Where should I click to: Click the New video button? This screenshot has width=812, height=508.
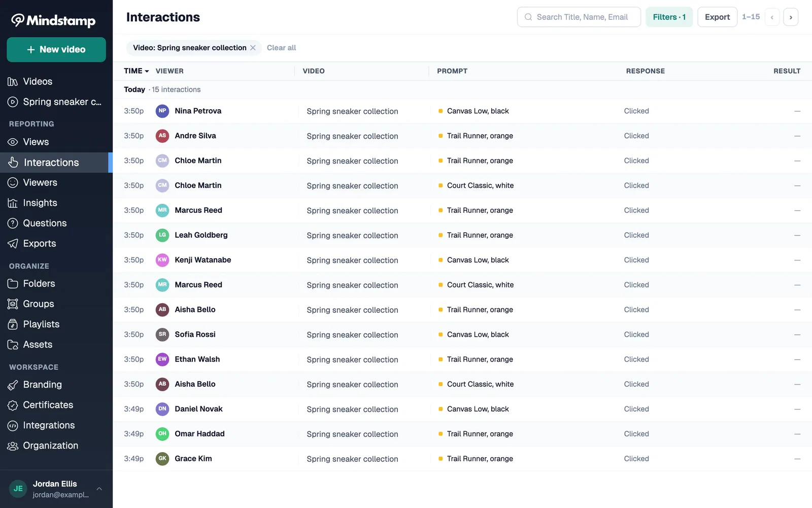point(56,50)
